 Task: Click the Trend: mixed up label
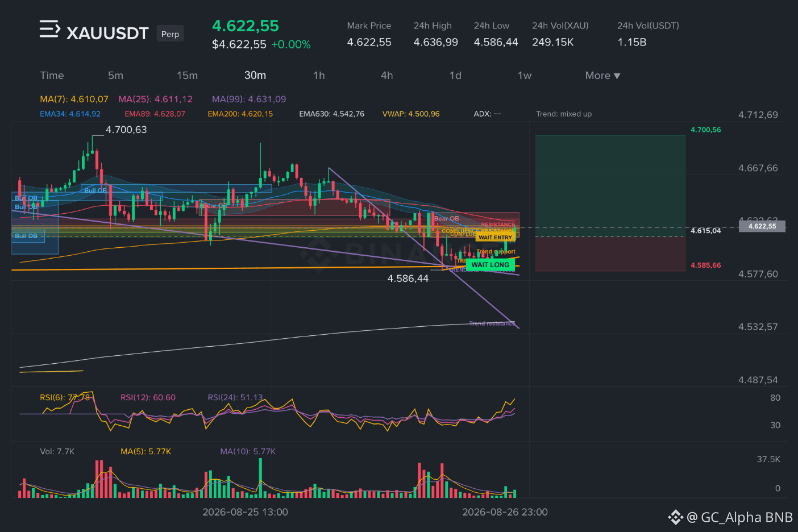tap(564, 114)
